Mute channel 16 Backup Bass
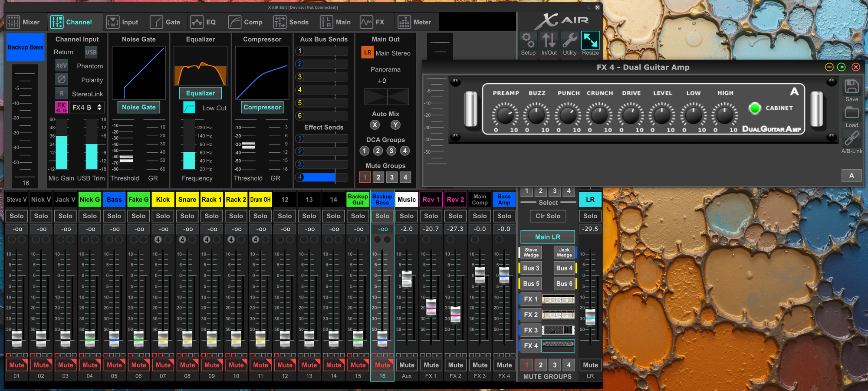868x391 pixels. point(382,365)
